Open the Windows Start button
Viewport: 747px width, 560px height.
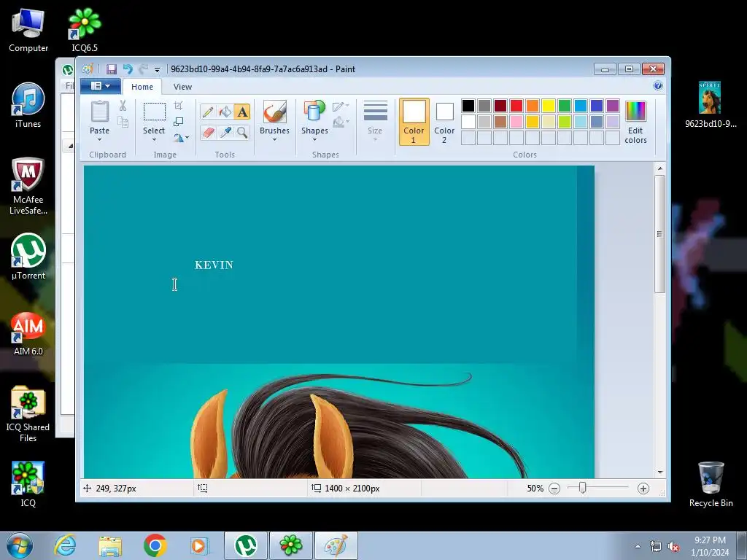point(20,545)
